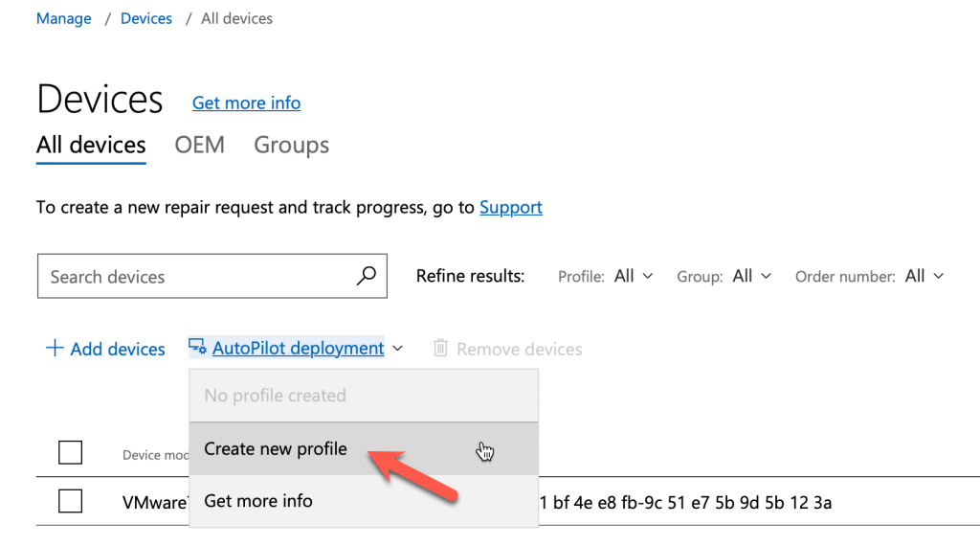980x546 pixels.
Task: Navigate to Devices breadcrumb link
Action: (x=146, y=18)
